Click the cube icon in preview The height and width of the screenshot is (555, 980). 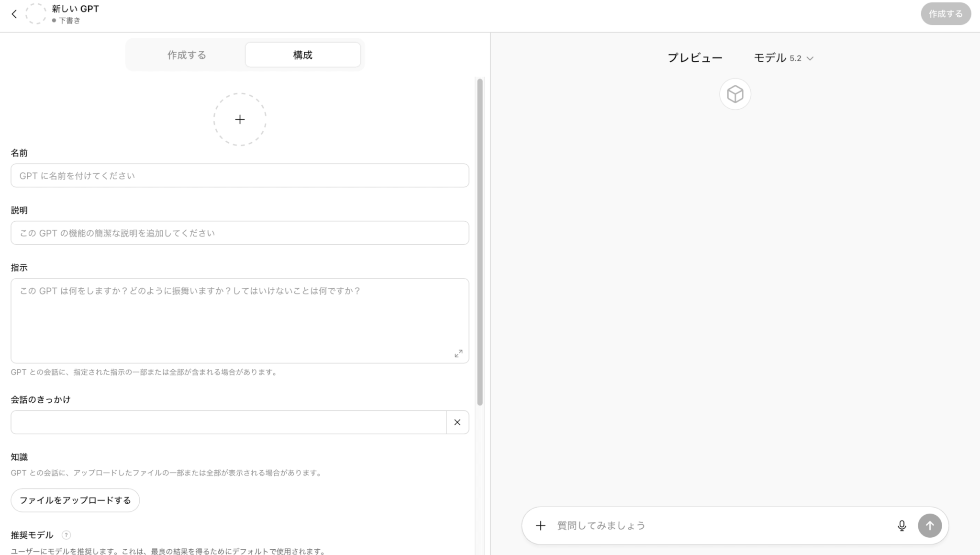pos(735,94)
